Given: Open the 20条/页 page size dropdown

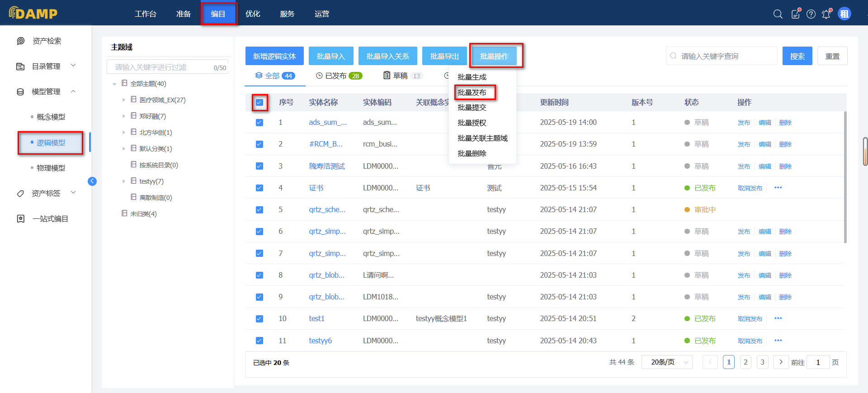Looking at the screenshot, I should (667, 362).
